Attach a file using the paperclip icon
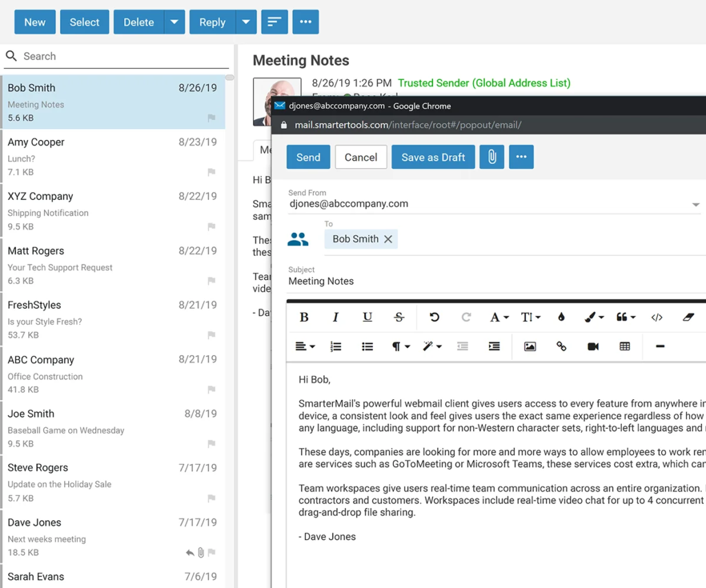Screen dimensions: 706x588 [x=491, y=156]
